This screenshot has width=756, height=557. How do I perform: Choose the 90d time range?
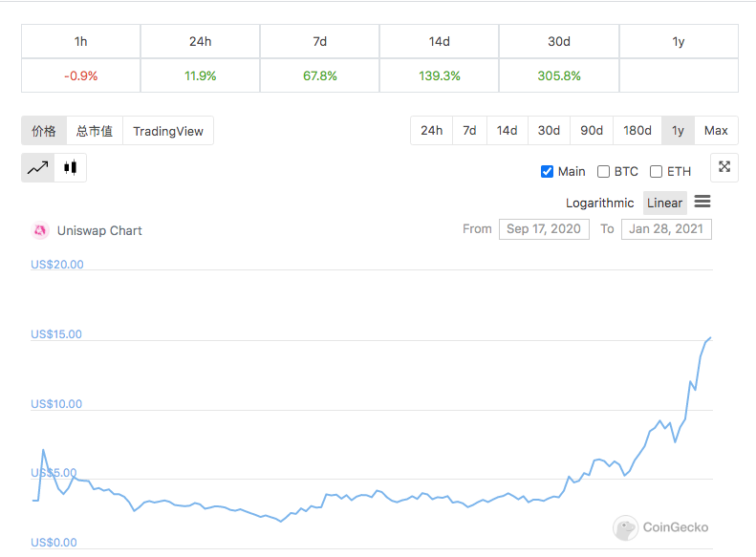(592, 131)
